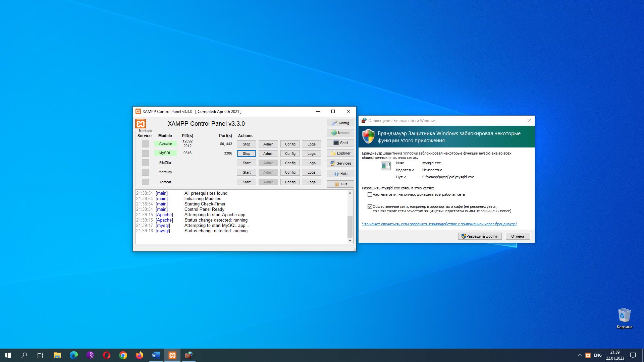Open Mercury Logs menu
644x362 pixels.
tap(312, 172)
